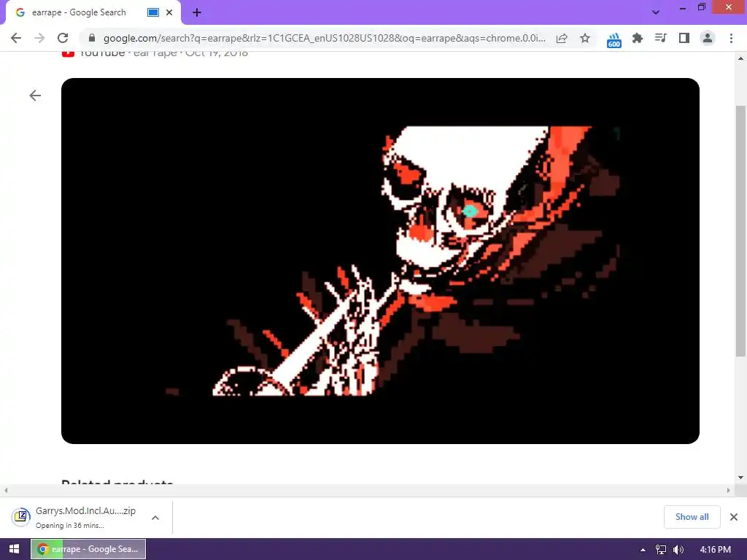Click the zip file icon in downloads bar

pyautogui.click(x=21, y=517)
